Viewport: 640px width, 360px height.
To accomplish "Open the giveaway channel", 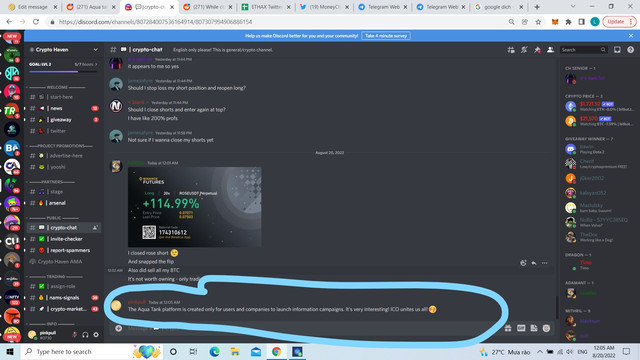I will 63,120.
